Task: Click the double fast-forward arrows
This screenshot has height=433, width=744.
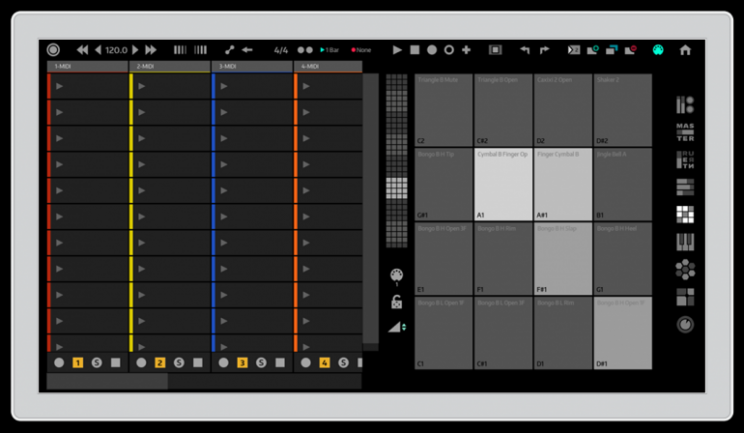Action: click(x=151, y=50)
